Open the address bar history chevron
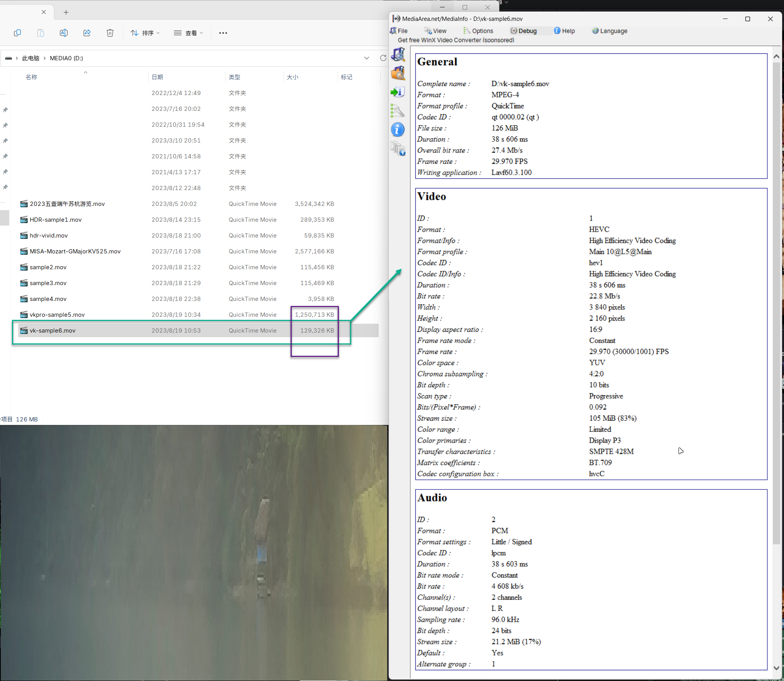This screenshot has height=681, width=784. click(366, 58)
